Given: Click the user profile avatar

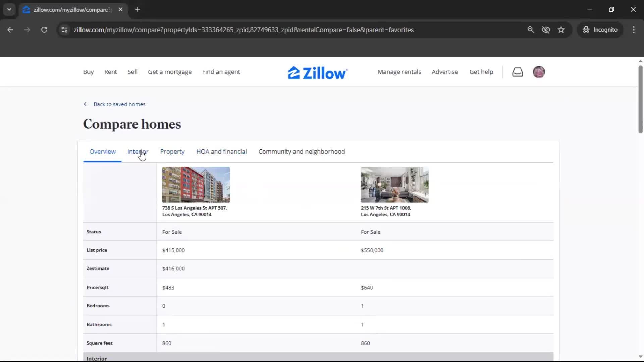Looking at the screenshot, I should [x=539, y=72].
